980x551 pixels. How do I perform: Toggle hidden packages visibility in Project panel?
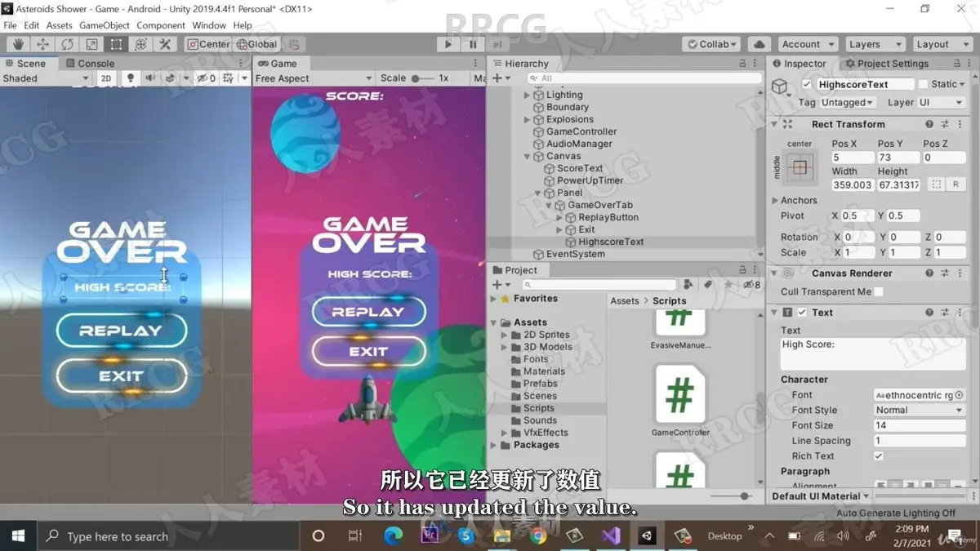click(x=751, y=284)
